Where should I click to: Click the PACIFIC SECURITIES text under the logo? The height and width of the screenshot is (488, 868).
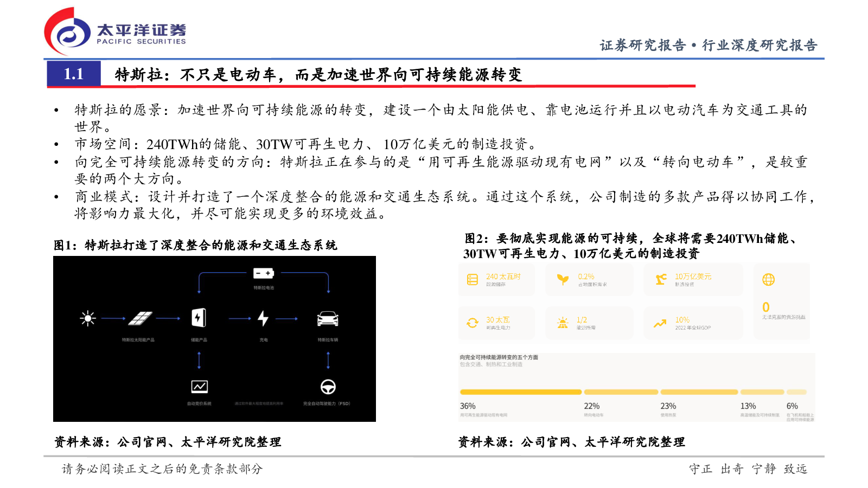[141, 41]
